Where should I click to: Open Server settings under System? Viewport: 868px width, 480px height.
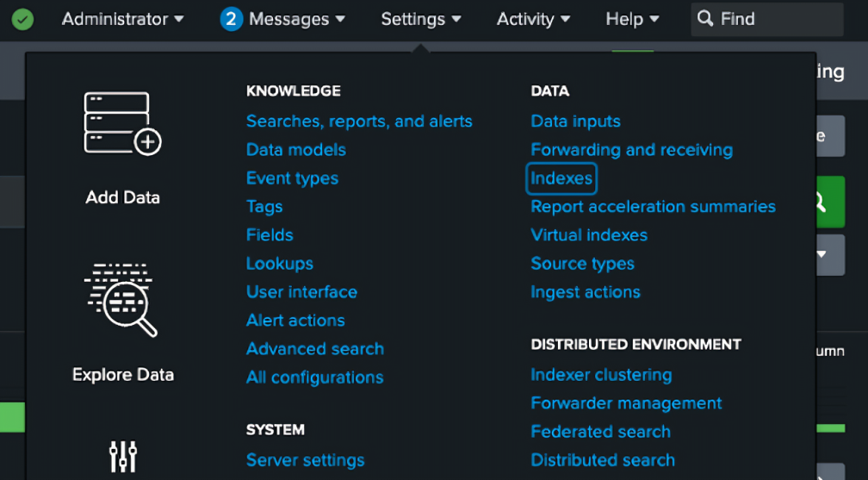pos(305,460)
